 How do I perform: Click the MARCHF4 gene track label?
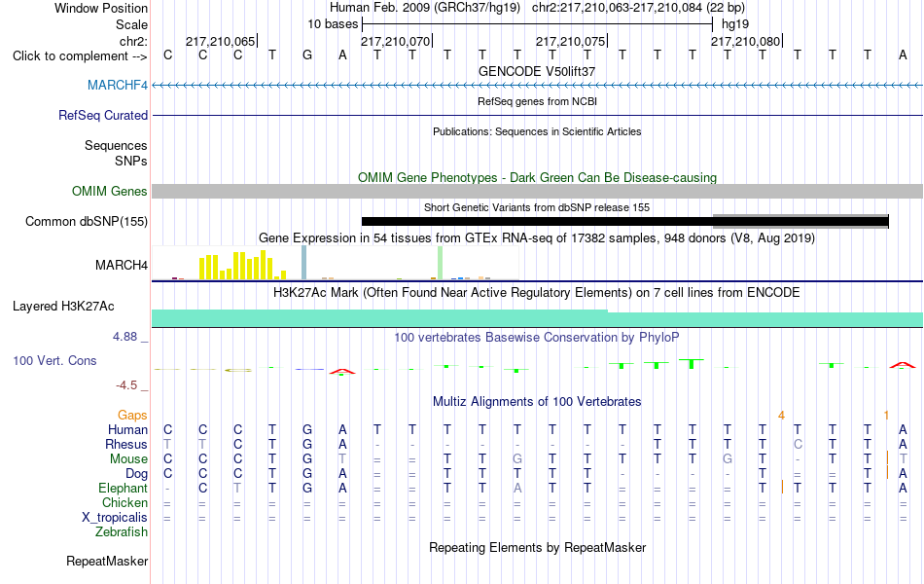pos(118,85)
